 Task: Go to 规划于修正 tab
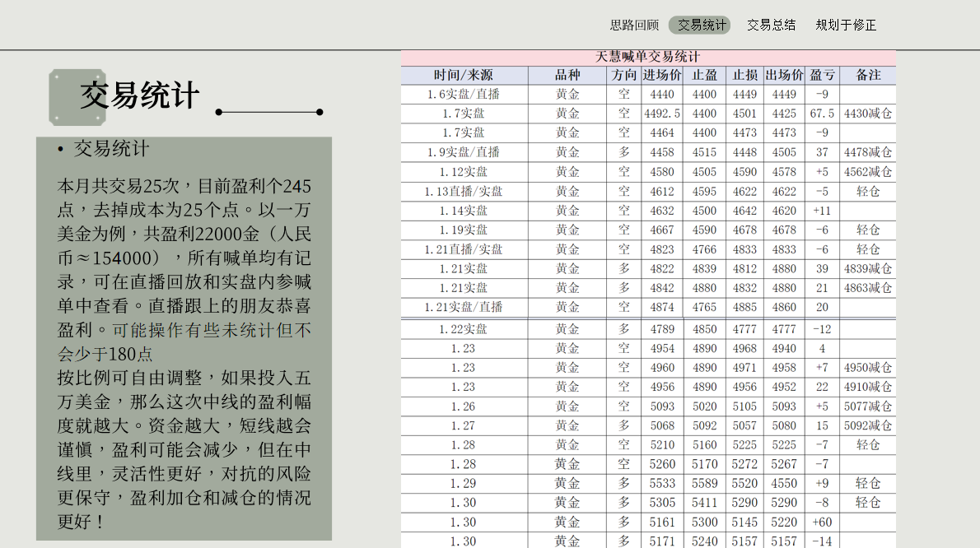[846, 25]
